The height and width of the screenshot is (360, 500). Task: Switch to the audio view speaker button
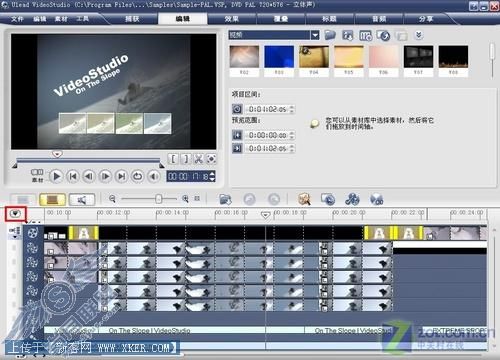[x=82, y=199]
